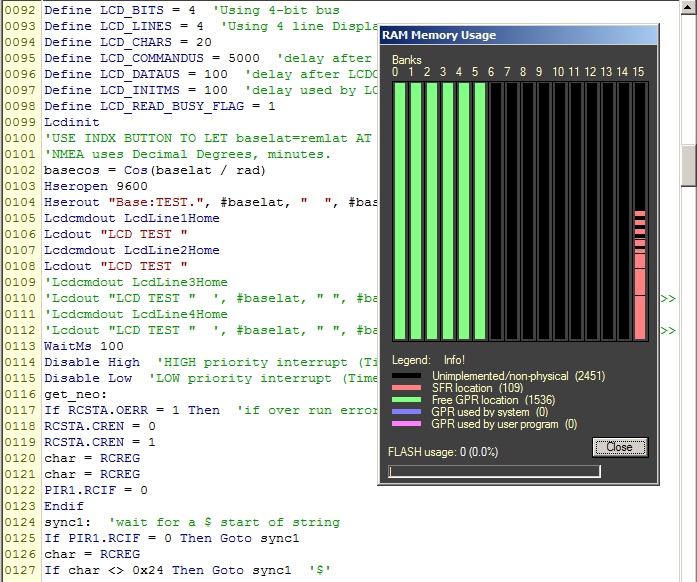Click 'WaitMs 100' on line 0113
This screenshot has height=582, width=697.
(84, 346)
